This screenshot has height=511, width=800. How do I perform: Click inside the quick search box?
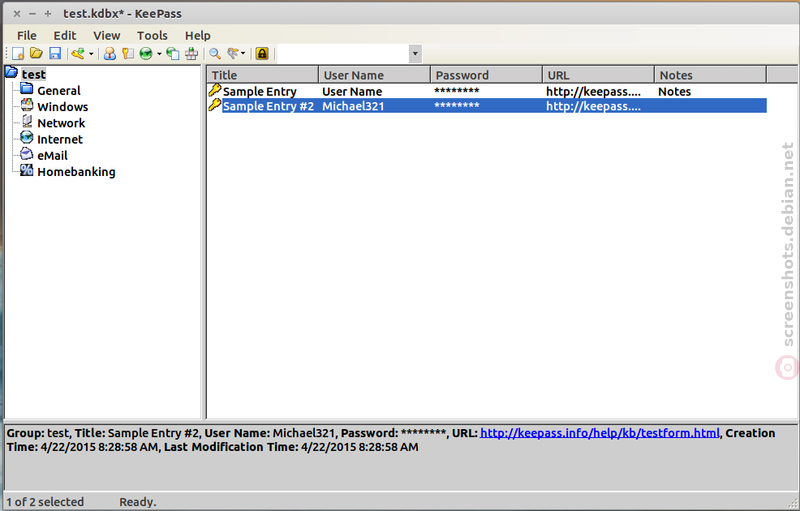[x=344, y=54]
